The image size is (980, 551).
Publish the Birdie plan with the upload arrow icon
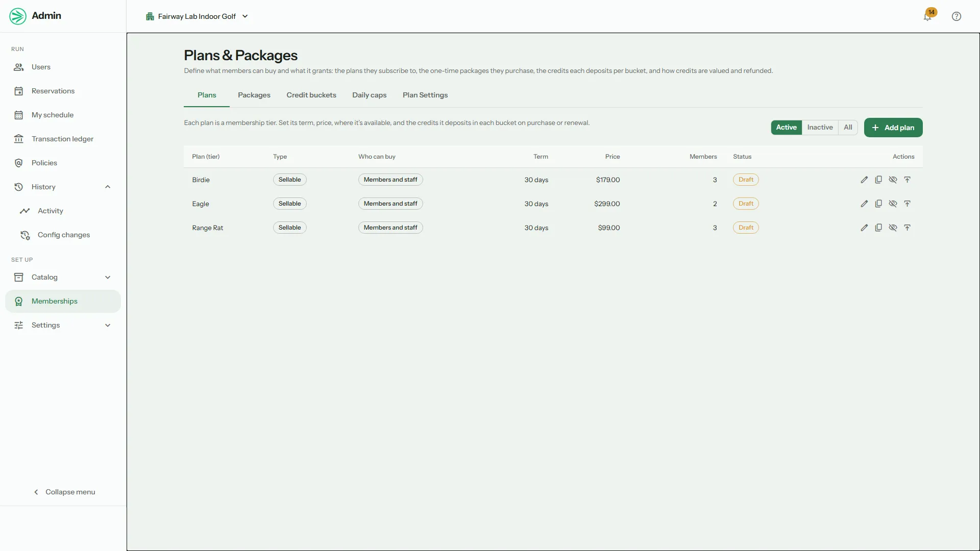point(907,180)
